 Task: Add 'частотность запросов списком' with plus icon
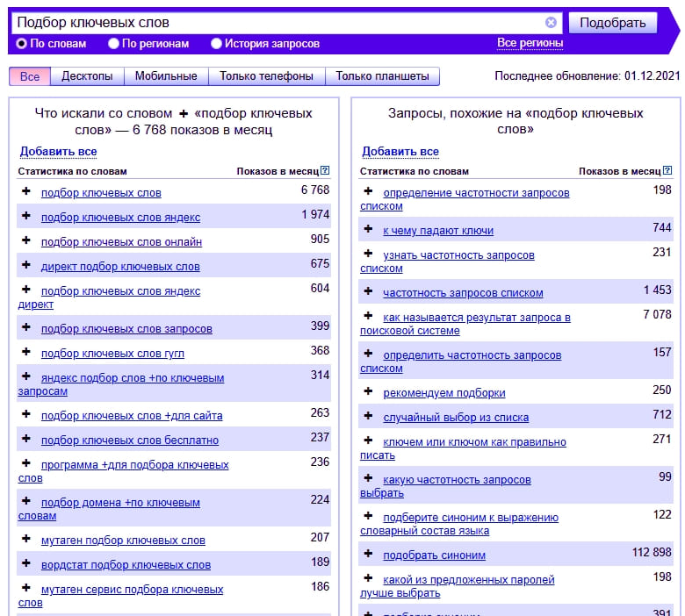[x=368, y=291]
